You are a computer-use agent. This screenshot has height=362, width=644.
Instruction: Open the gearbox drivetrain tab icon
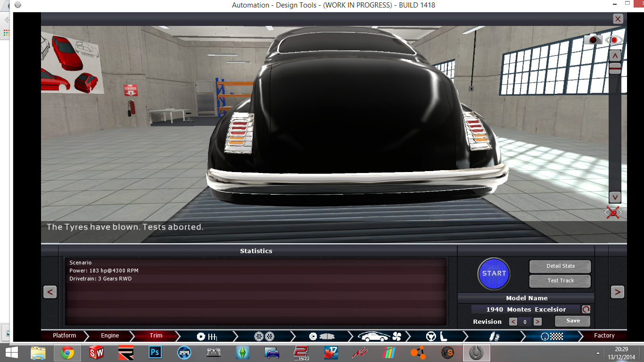pos(207,336)
